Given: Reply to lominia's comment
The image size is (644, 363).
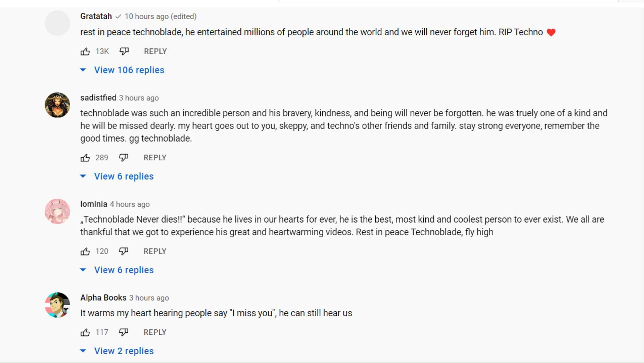Looking at the screenshot, I should (155, 252).
